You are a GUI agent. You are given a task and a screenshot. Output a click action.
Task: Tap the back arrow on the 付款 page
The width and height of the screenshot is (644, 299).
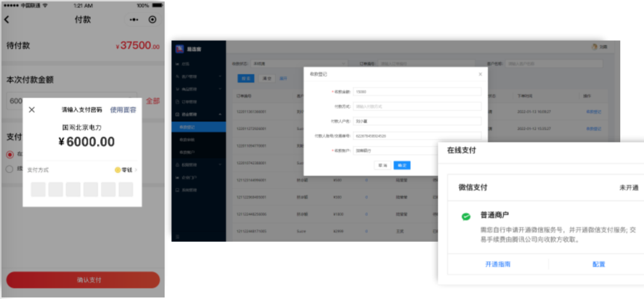pos(7,20)
